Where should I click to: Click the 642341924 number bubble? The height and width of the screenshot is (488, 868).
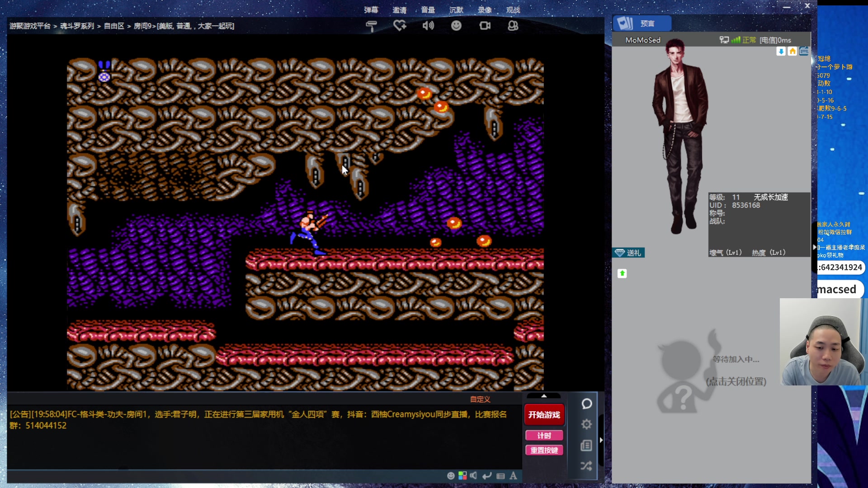coord(841,267)
